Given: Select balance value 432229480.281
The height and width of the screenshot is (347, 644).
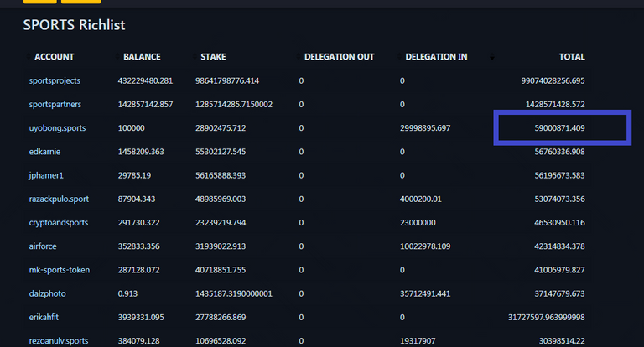Looking at the screenshot, I should pos(145,81).
